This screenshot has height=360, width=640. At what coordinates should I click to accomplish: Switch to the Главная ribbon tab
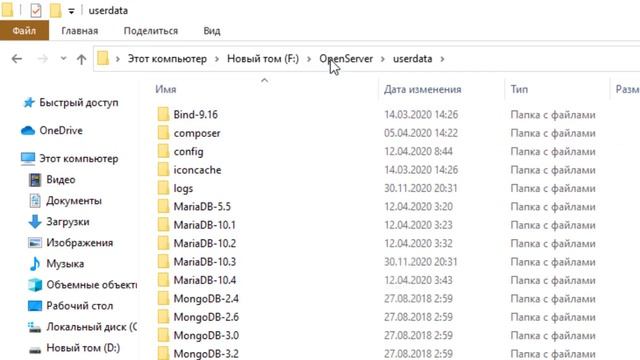tap(80, 31)
